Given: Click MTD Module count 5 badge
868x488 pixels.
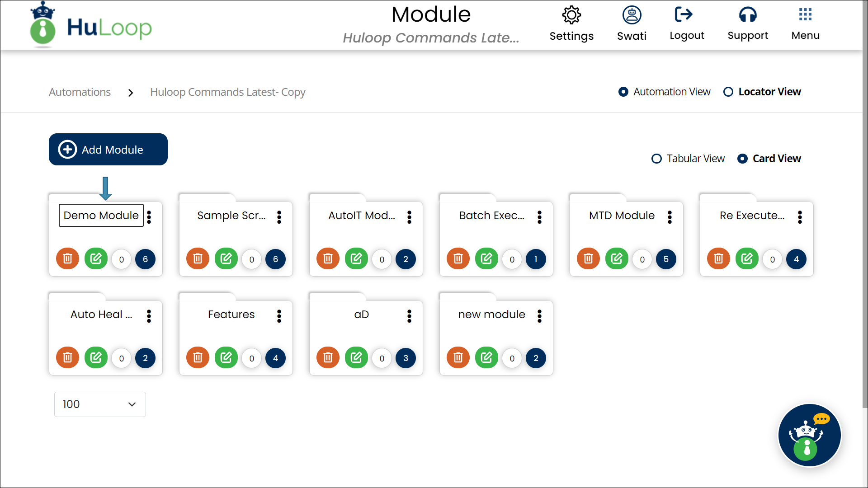Looking at the screenshot, I should point(666,259).
